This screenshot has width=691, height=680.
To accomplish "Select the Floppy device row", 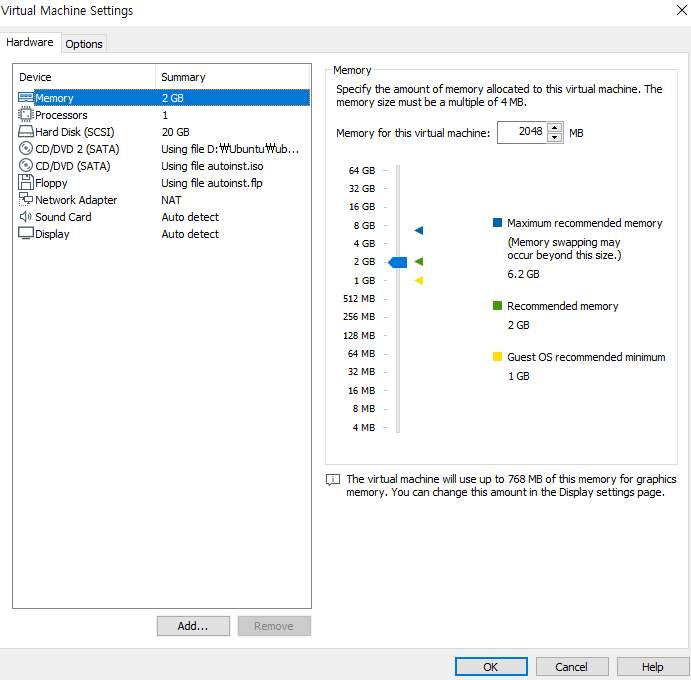I will 163,183.
